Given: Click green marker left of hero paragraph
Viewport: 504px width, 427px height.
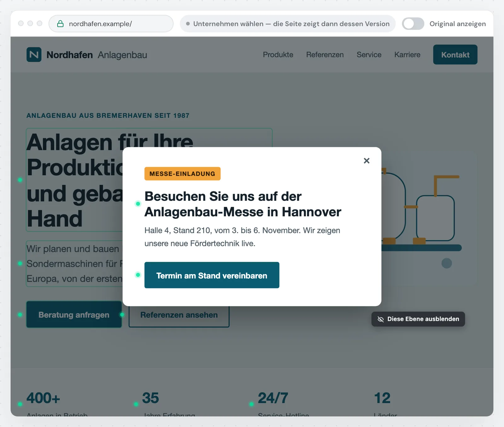Looking at the screenshot, I should 20,263.
